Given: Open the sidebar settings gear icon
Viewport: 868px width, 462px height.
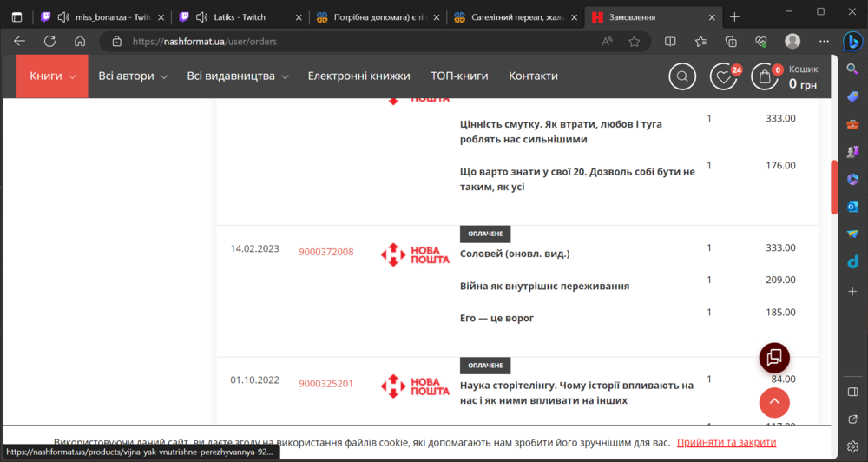Looking at the screenshot, I should pos(852,446).
